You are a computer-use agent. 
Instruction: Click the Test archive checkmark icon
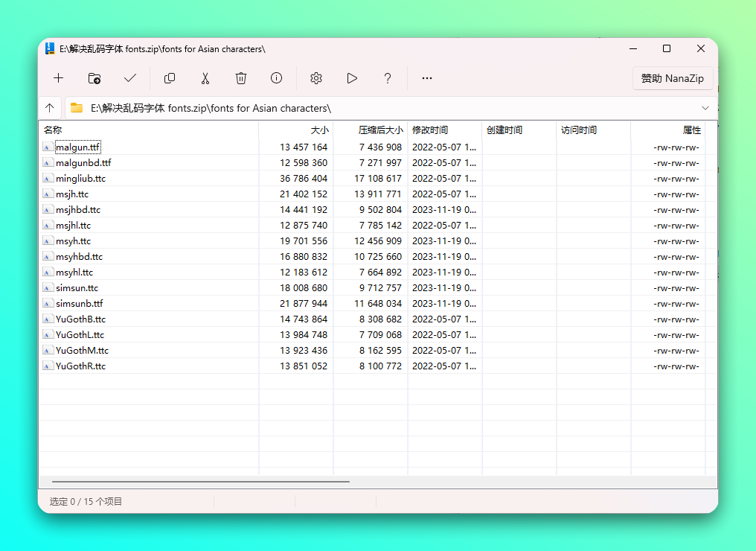click(130, 78)
